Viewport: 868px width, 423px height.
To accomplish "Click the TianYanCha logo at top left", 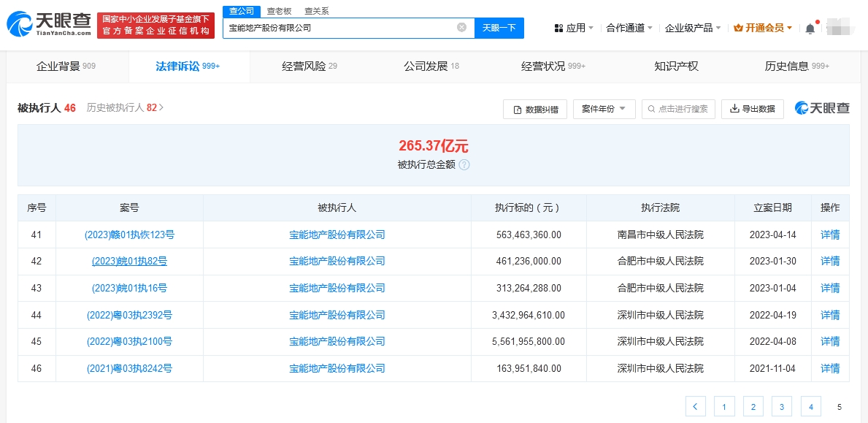I will pyautogui.click(x=50, y=25).
